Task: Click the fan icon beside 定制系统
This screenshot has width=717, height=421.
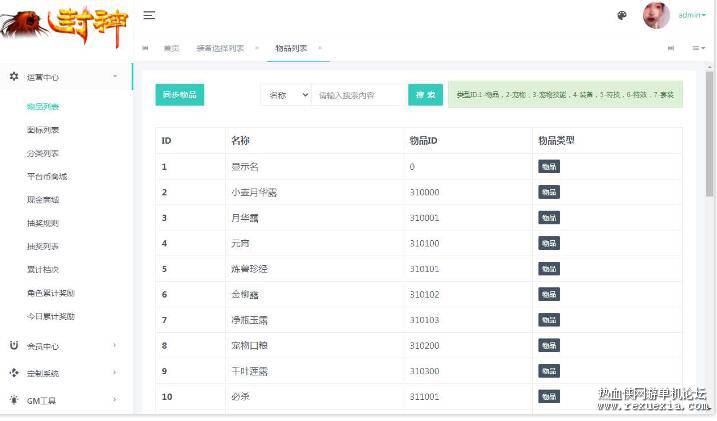Action: [14, 373]
